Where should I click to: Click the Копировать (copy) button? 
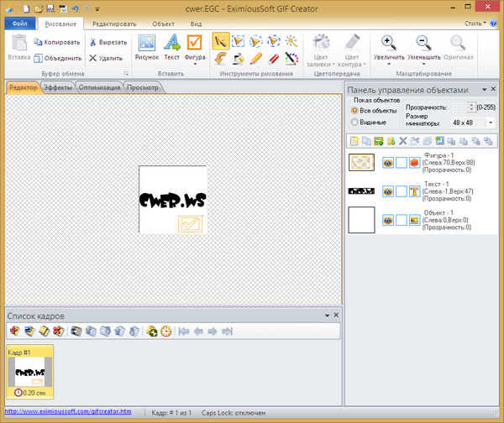pos(57,42)
